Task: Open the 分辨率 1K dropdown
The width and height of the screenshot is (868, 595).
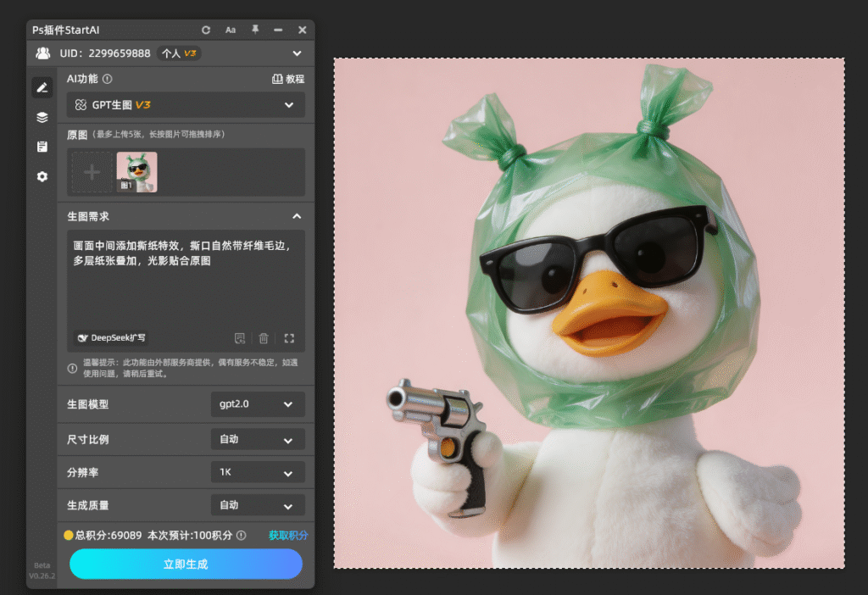Action: (258, 472)
